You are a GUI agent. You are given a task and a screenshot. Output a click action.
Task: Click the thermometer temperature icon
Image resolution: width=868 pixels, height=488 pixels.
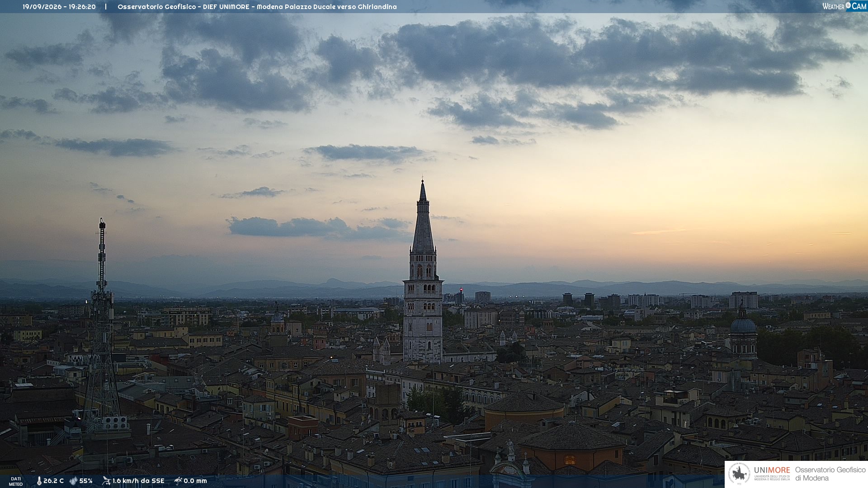coord(39,481)
